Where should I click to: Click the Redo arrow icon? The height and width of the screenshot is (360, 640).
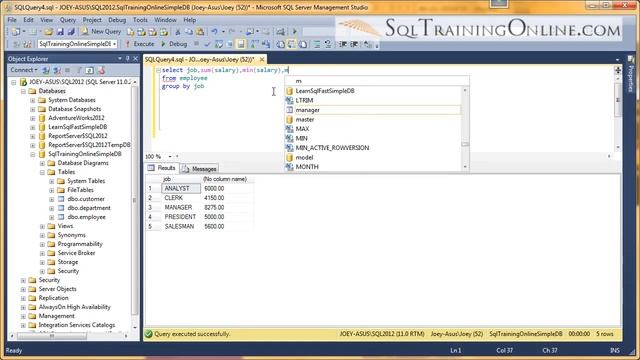[231, 31]
